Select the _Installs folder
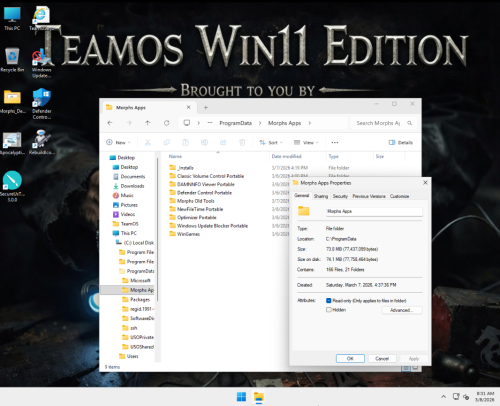This screenshot has width=500, height=406. (x=182, y=168)
